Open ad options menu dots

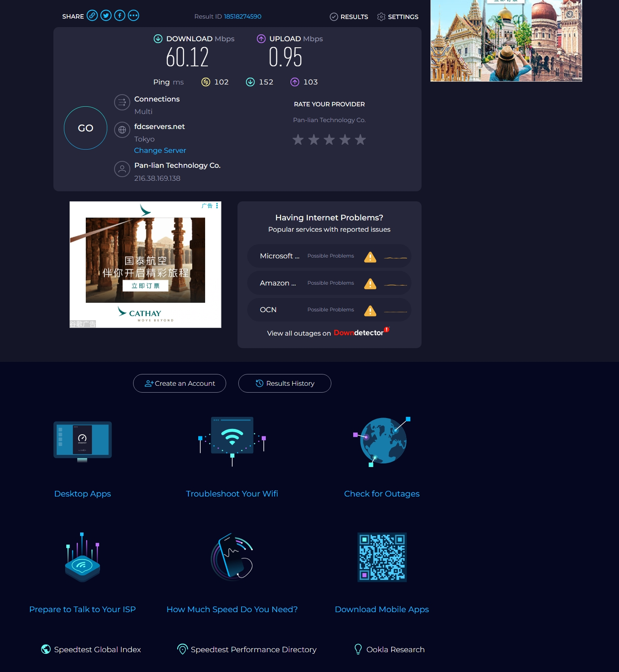(217, 206)
